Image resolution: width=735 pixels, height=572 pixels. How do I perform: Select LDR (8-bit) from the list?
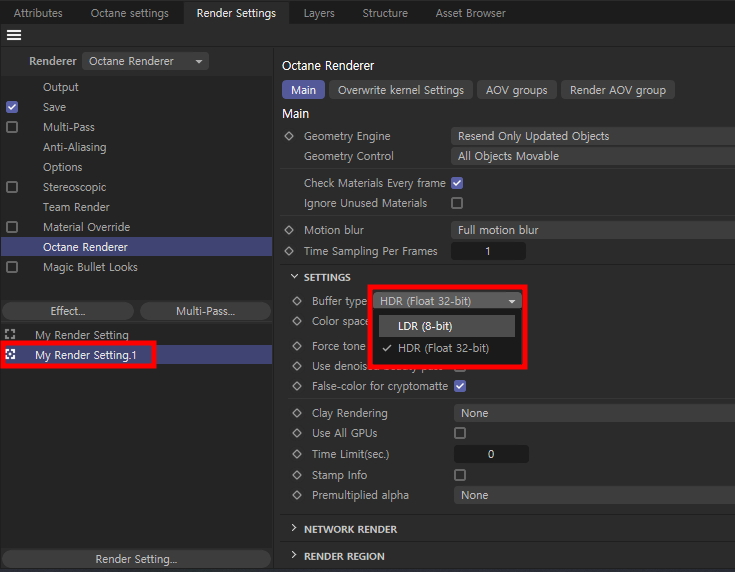[x=447, y=326]
